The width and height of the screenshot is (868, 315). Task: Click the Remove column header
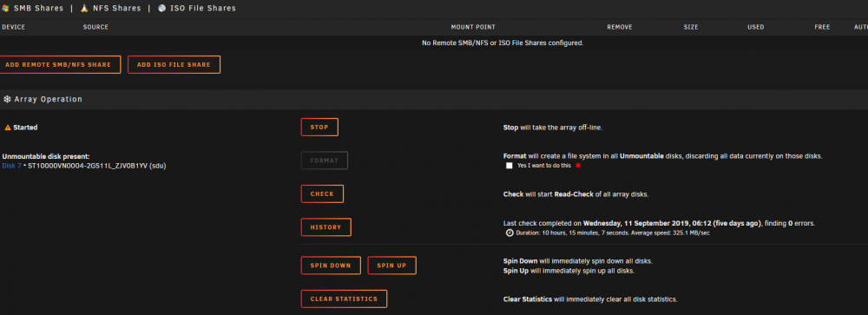pyautogui.click(x=620, y=27)
